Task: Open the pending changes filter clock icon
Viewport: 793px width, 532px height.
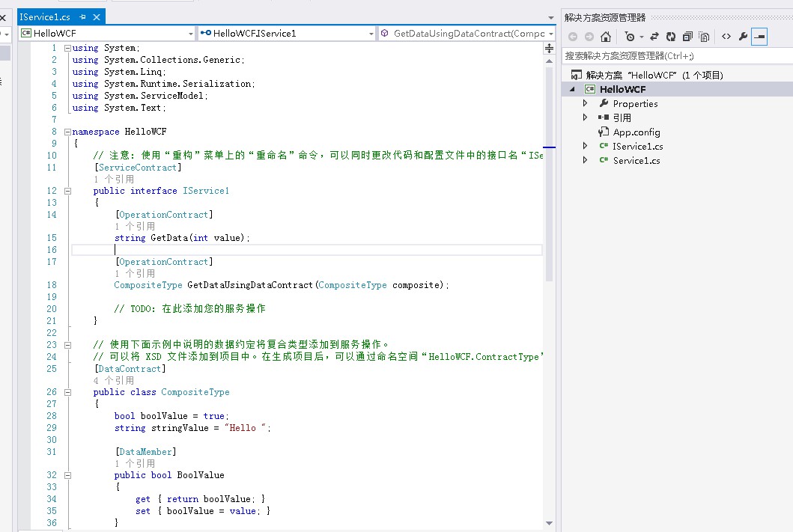Action: 630,37
